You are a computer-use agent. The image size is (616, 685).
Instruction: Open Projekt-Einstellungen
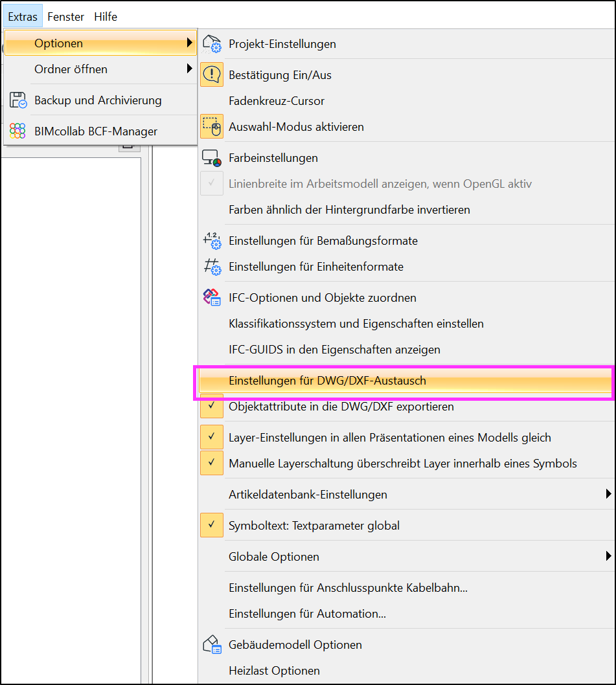coord(407,44)
